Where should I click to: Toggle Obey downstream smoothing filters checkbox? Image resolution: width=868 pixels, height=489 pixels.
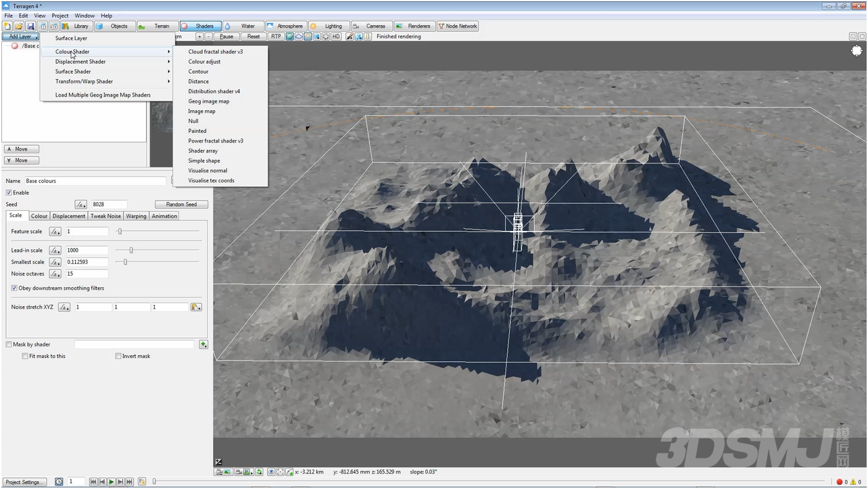[x=14, y=288]
